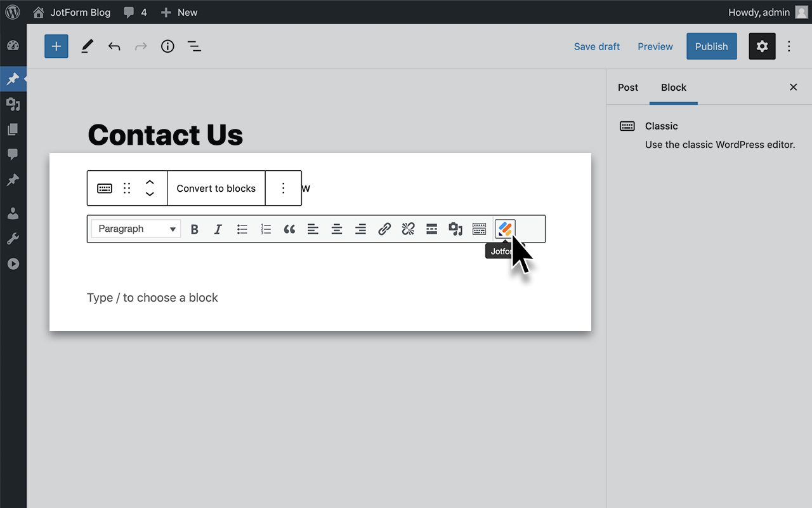Insert a numbered list
Screen dimensions: 812x508
(x=266, y=229)
